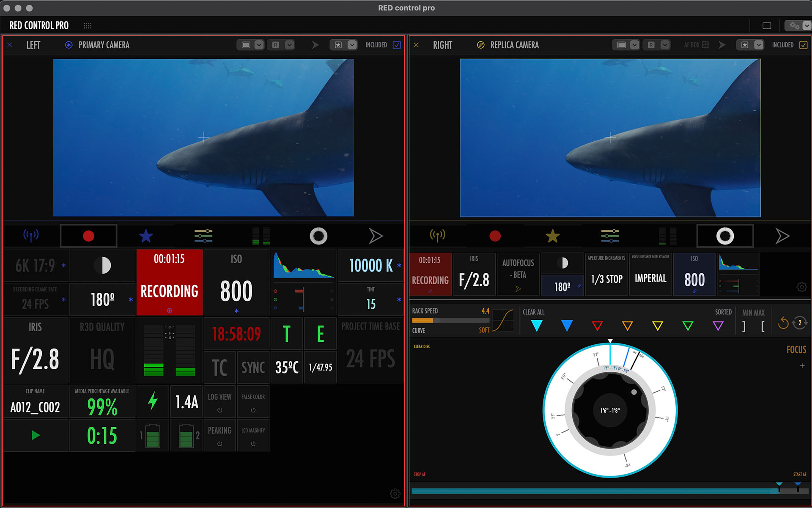This screenshot has width=812, height=508.
Task: Enable FALSE COLOR on the LEFT camera
Action: click(x=253, y=401)
